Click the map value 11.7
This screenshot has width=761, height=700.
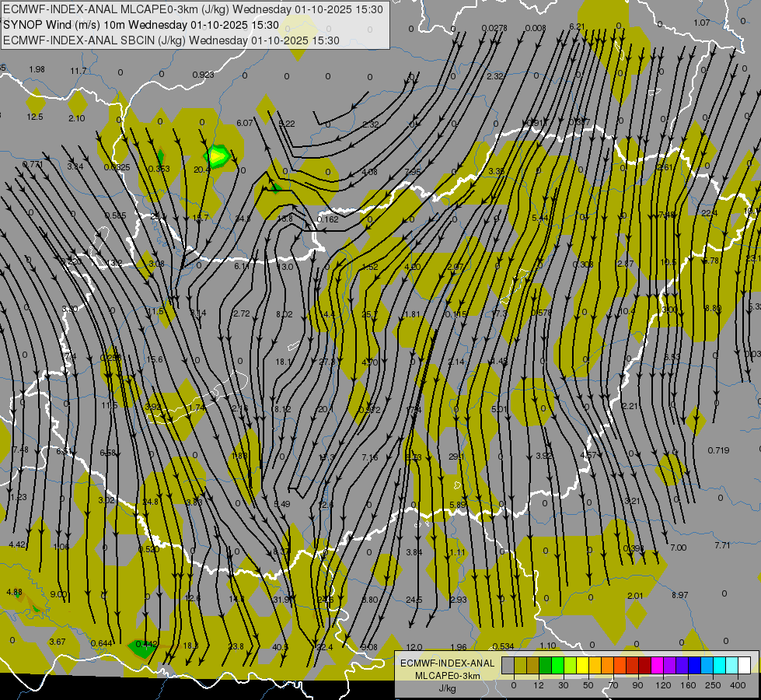pyautogui.click(x=79, y=71)
